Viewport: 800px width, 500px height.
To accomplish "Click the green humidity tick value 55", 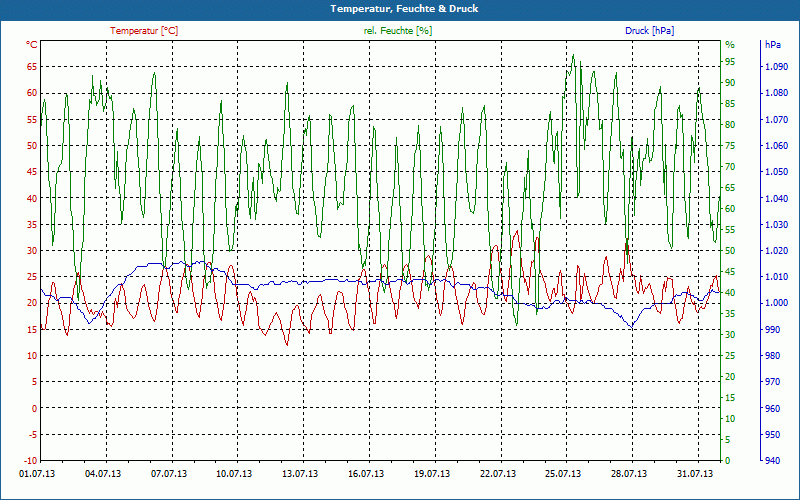I will [x=730, y=230].
